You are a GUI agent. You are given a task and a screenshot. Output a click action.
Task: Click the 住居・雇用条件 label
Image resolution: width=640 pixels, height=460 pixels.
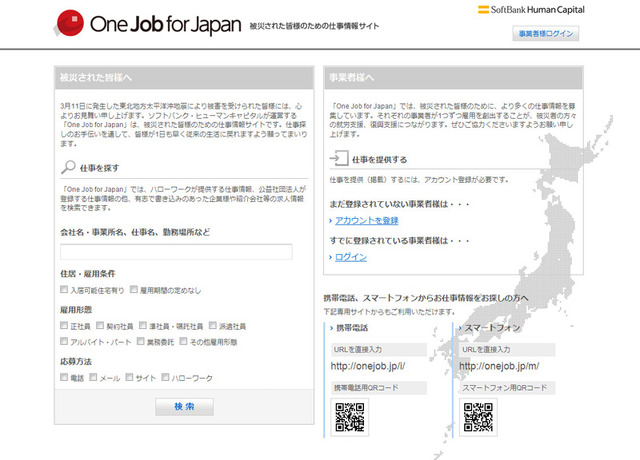point(88,273)
